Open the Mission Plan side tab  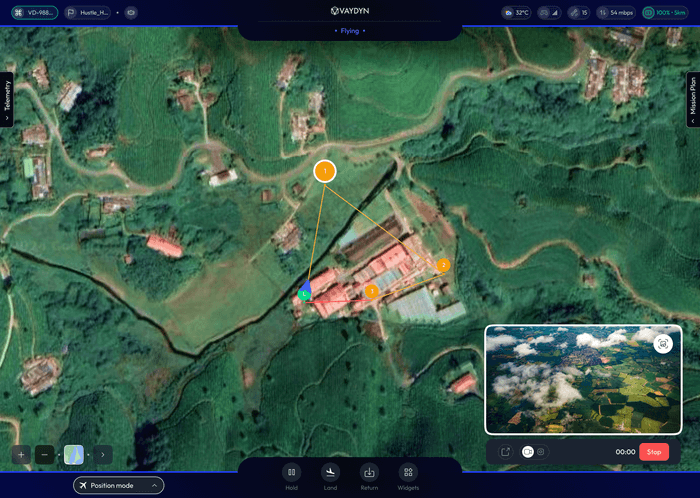(x=692, y=100)
